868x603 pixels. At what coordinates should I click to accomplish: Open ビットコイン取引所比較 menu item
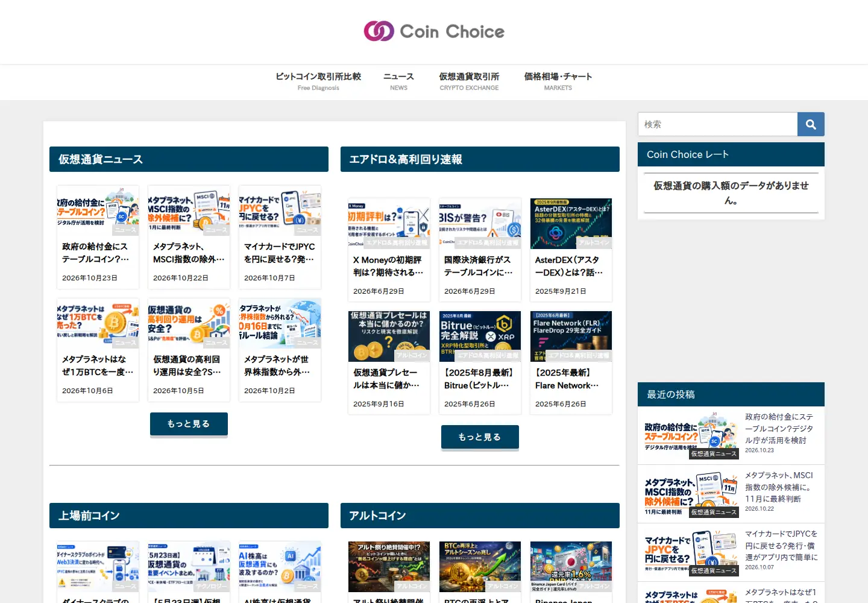pyautogui.click(x=318, y=81)
